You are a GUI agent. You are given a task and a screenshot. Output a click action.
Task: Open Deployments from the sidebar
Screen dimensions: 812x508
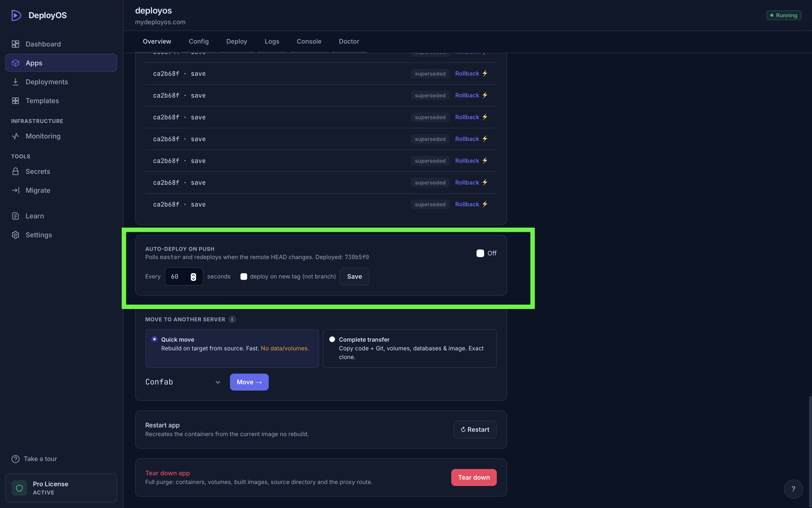[61, 82]
